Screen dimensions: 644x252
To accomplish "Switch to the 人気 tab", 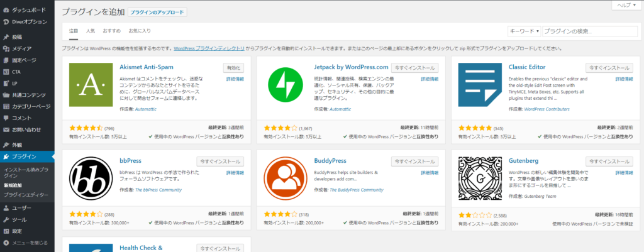I will point(91,31).
